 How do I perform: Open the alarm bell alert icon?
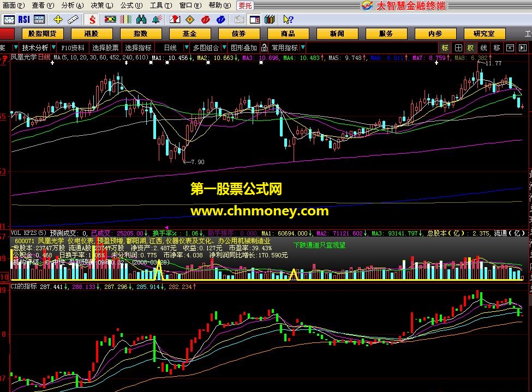click(157, 20)
